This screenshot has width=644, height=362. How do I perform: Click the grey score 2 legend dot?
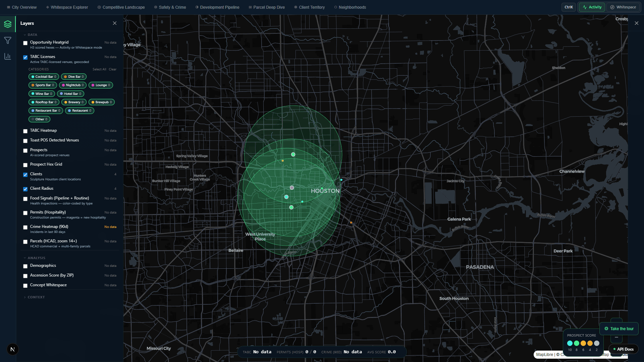pos(597,343)
